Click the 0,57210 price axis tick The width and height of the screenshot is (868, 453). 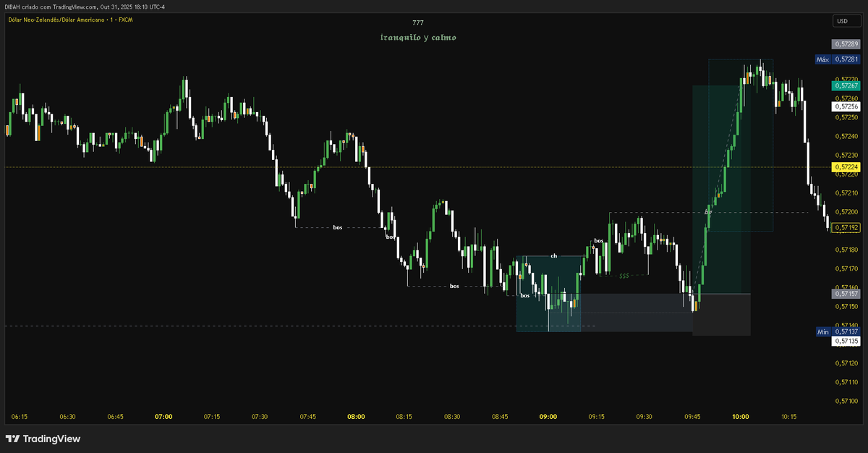pos(846,193)
